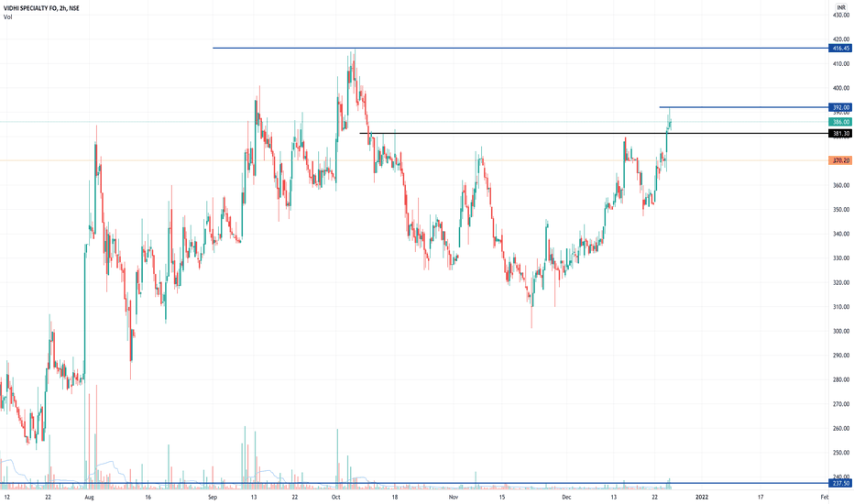854x504 pixels.
Task: Click the INR currency label on the price axis
Action: pyautogui.click(x=841, y=7)
